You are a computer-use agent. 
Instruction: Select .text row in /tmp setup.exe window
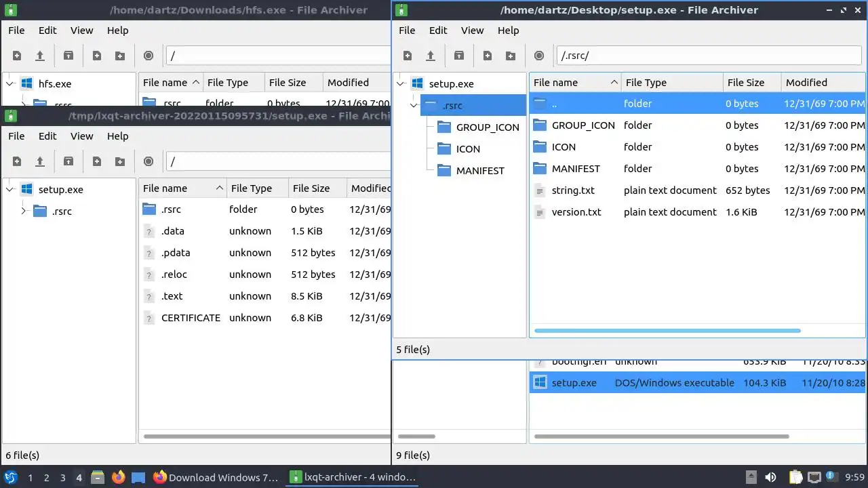click(x=265, y=296)
